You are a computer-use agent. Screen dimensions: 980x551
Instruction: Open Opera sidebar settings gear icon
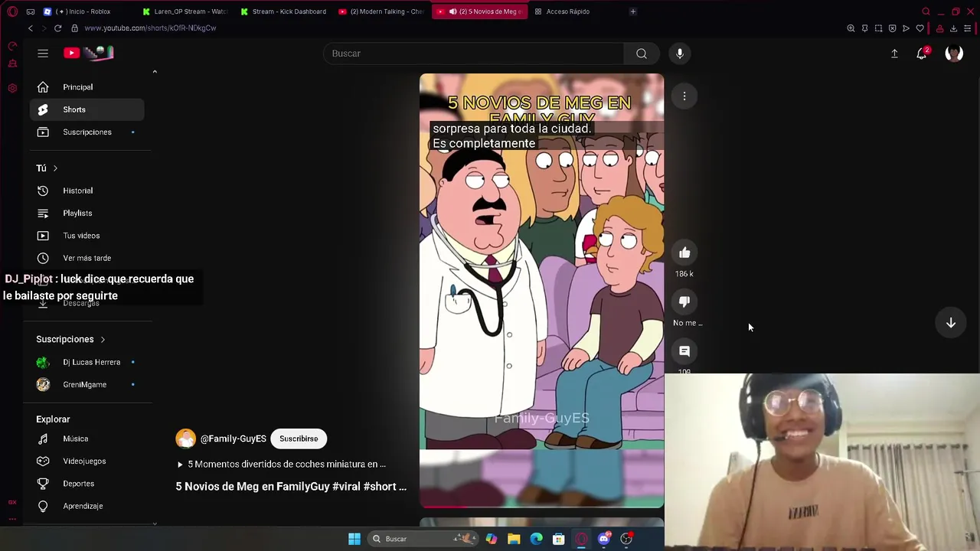12,88
